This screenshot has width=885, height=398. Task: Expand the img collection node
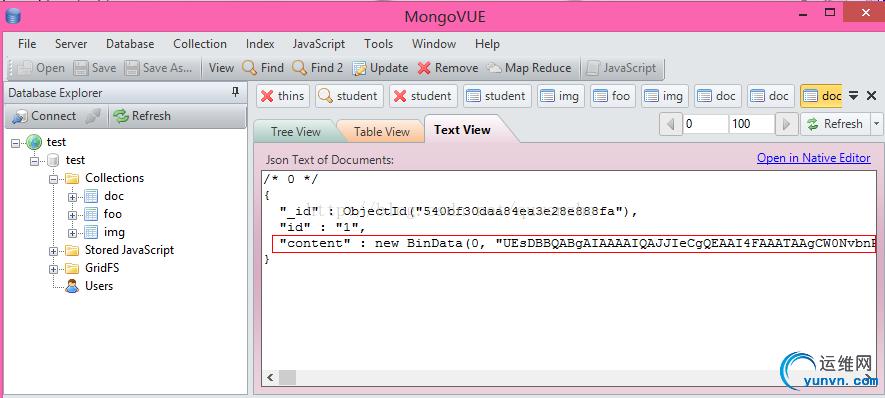pyautogui.click(x=72, y=233)
